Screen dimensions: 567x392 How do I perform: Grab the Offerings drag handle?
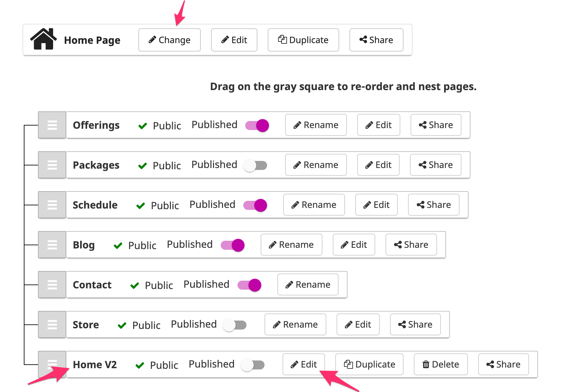coord(52,125)
